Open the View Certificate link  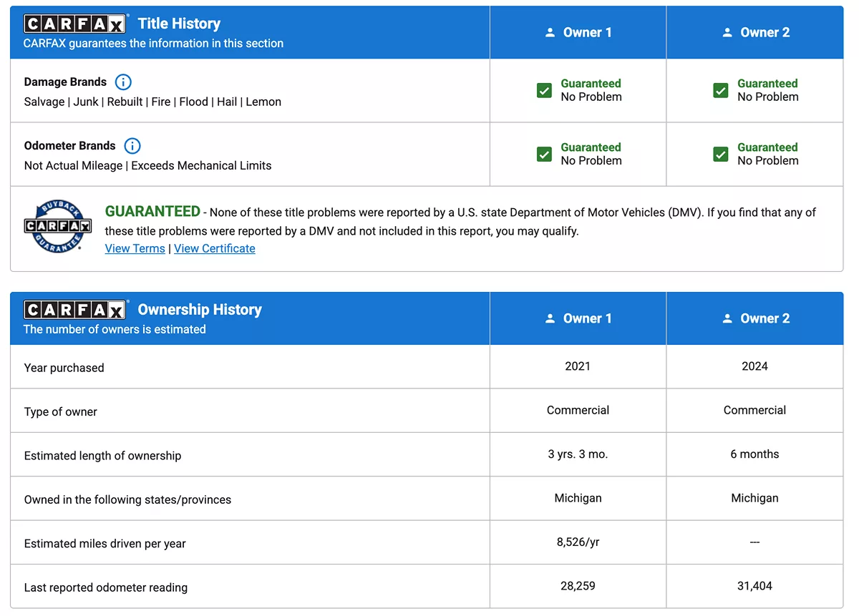[214, 248]
